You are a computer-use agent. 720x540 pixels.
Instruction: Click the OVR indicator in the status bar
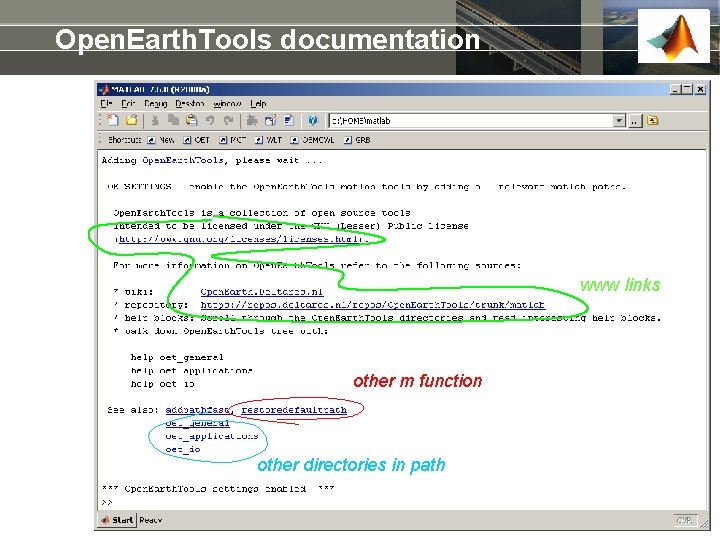(685, 520)
